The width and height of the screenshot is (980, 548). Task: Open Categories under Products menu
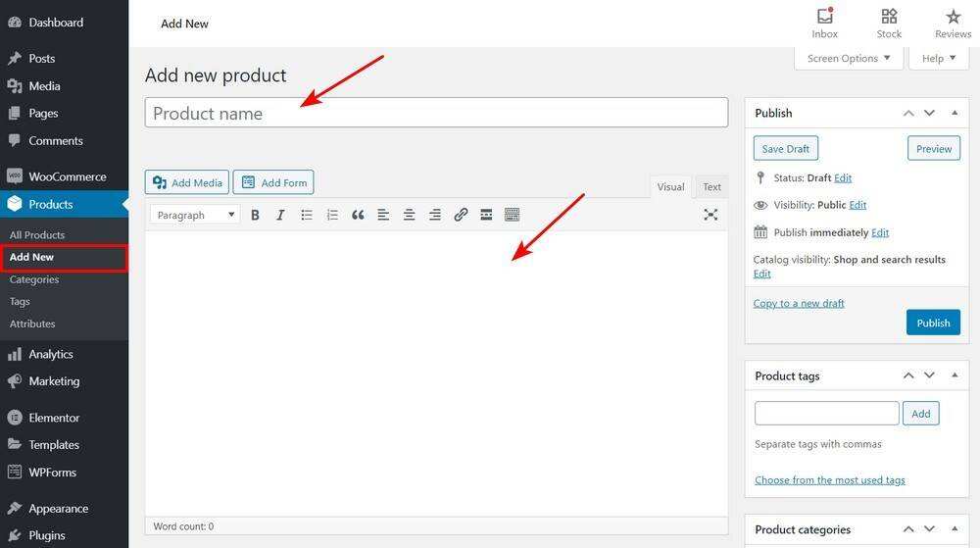click(34, 279)
